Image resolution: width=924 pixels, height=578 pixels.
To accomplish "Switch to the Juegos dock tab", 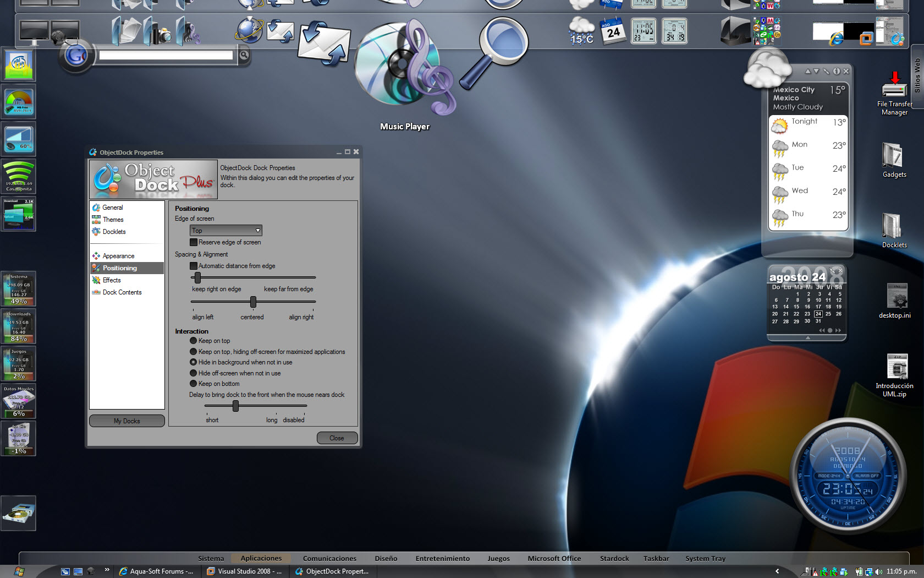I will click(x=498, y=558).
